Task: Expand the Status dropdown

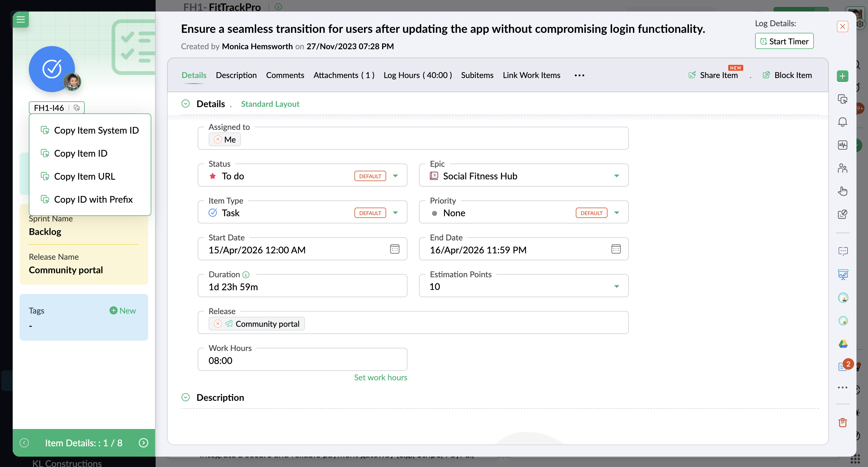Action: 395,176
